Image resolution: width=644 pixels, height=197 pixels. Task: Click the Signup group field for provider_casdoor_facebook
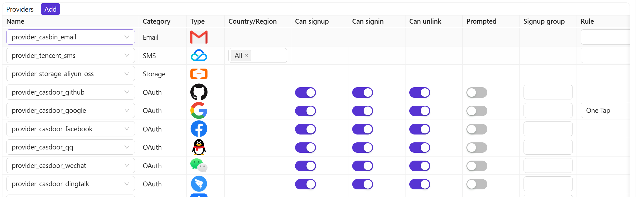click(548, 129)
